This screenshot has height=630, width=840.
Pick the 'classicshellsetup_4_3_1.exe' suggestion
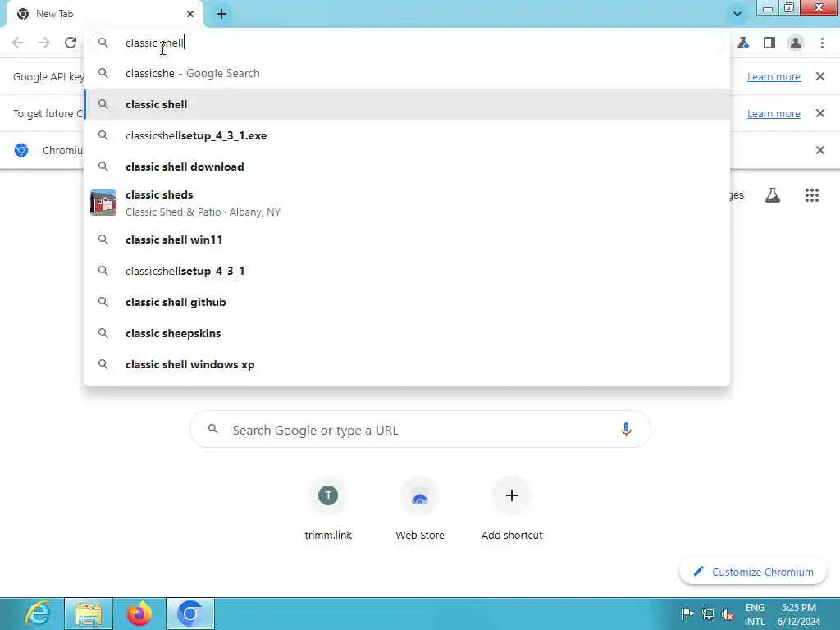coord(407,135)
